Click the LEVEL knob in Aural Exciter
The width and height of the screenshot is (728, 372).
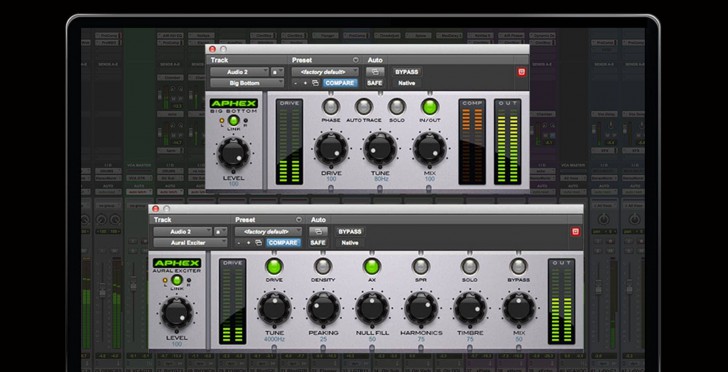pyautogui.click(x=177, y=313)
